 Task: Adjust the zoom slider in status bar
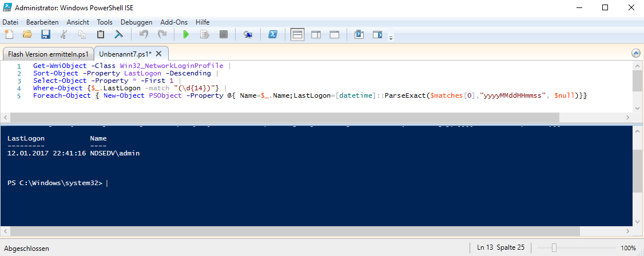point(554,248)
